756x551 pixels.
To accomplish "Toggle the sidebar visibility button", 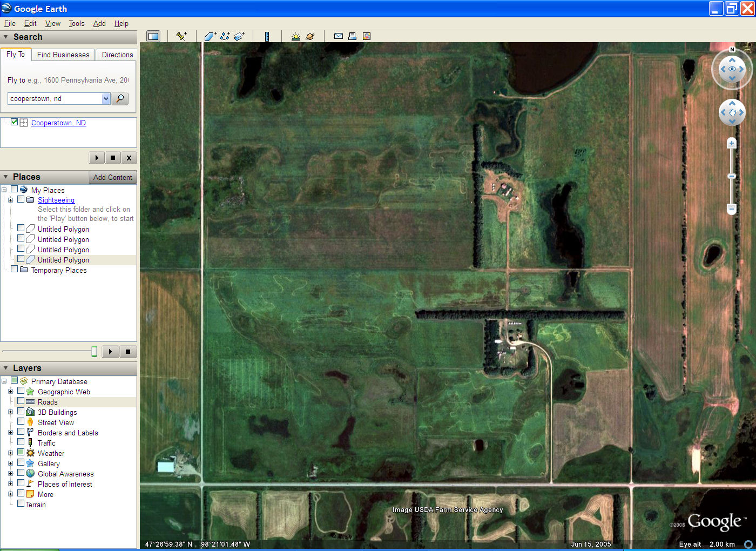I will point(153,36).
